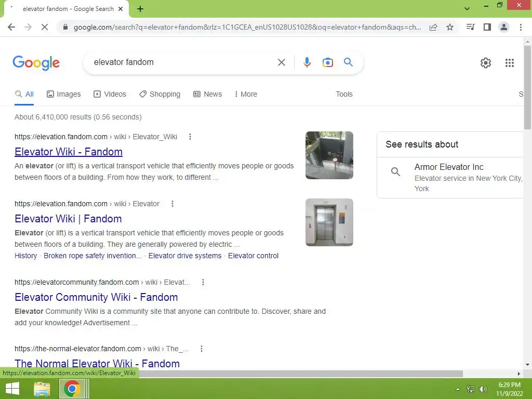Open options for Elevator_Wiki result
Image resolution: width=532 pixels, height=399 pixels.
pos(190,137)
